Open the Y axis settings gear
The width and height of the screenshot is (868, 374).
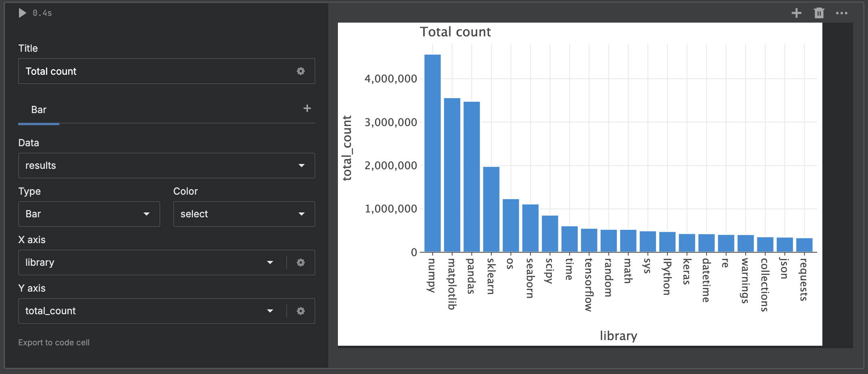(x=300, y=311)
